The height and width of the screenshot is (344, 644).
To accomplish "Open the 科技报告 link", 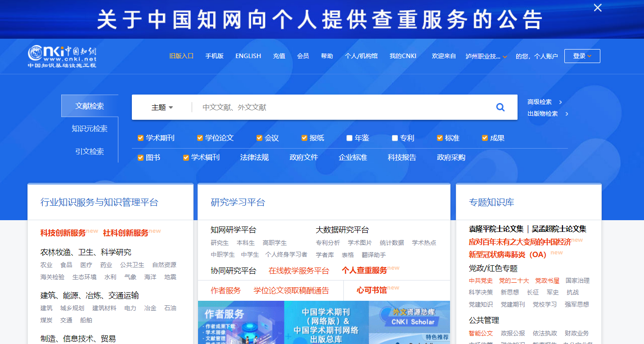I will pos(402,158).
